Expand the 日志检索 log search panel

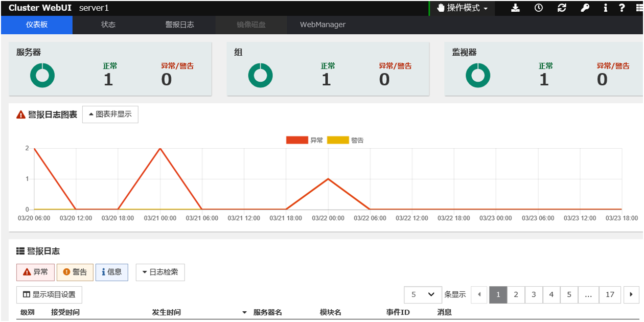160,272
